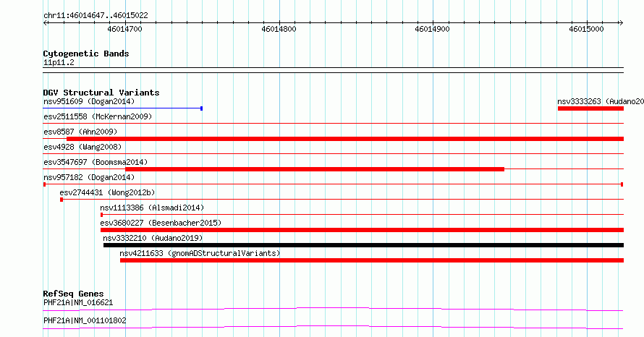Viewport: 644px width, 337px height.
Task: Click the black nsv3332210 variant bar
Action: tap(363, 245)
